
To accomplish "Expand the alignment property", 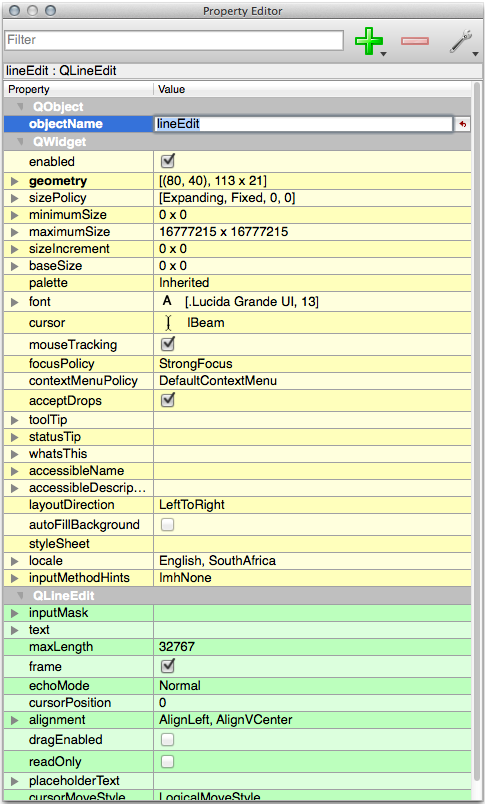I will coord(15,720).
